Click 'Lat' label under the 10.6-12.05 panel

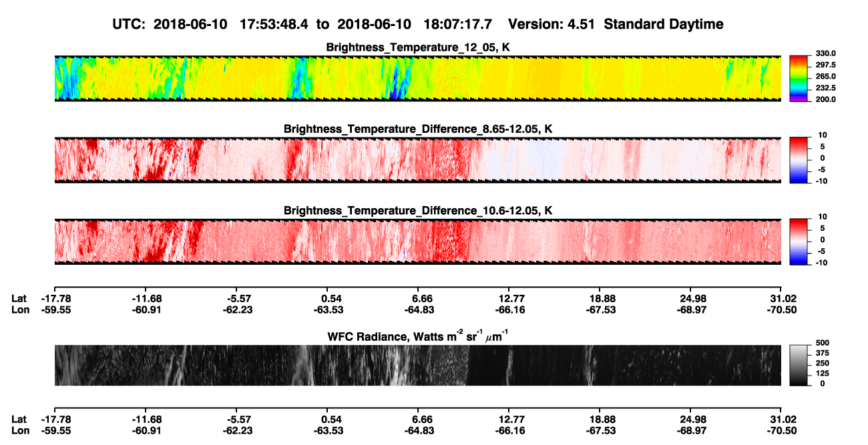(19, 298)
